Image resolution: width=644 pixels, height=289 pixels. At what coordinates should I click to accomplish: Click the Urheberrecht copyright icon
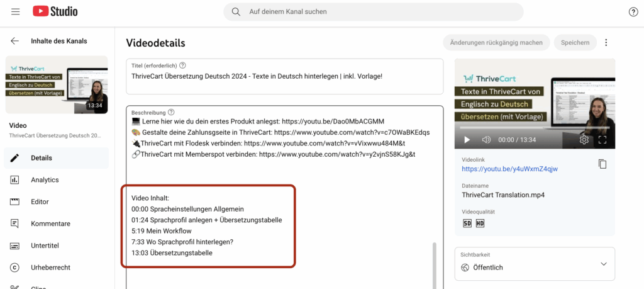tap(14, 268)
